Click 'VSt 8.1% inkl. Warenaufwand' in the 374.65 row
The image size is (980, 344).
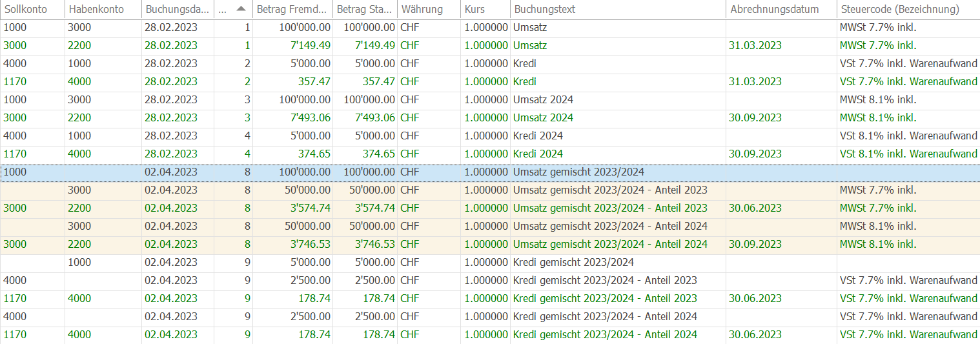click(908, 154)
